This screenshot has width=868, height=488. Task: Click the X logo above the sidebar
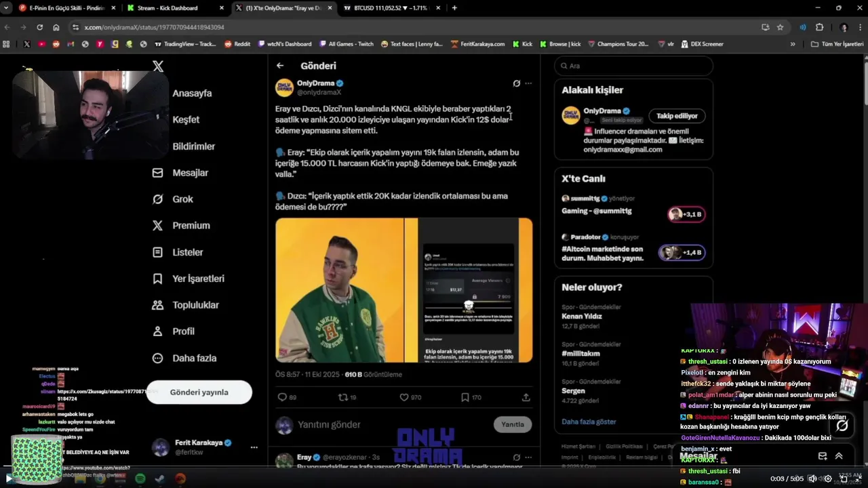click(158, 66)
